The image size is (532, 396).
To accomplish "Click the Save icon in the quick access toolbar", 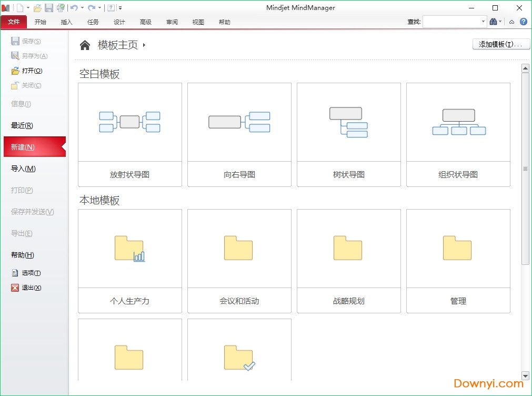I will 49,7.
